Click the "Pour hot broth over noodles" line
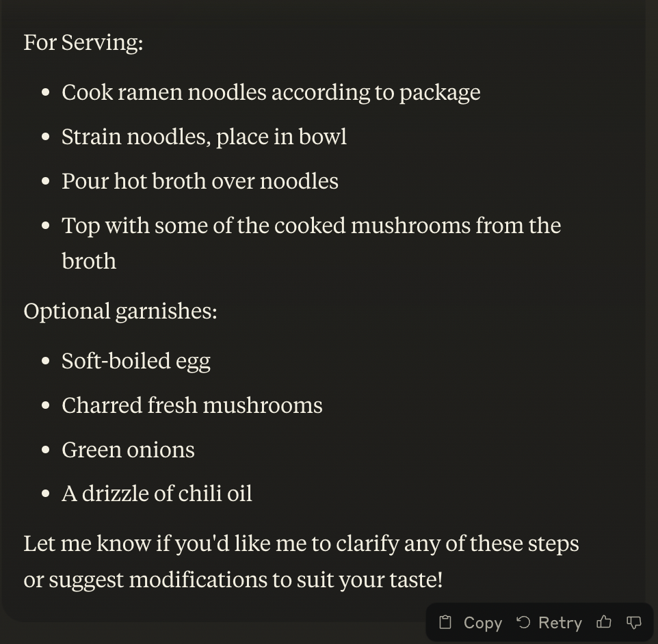 pyautogui.click(x=200, y=181)
